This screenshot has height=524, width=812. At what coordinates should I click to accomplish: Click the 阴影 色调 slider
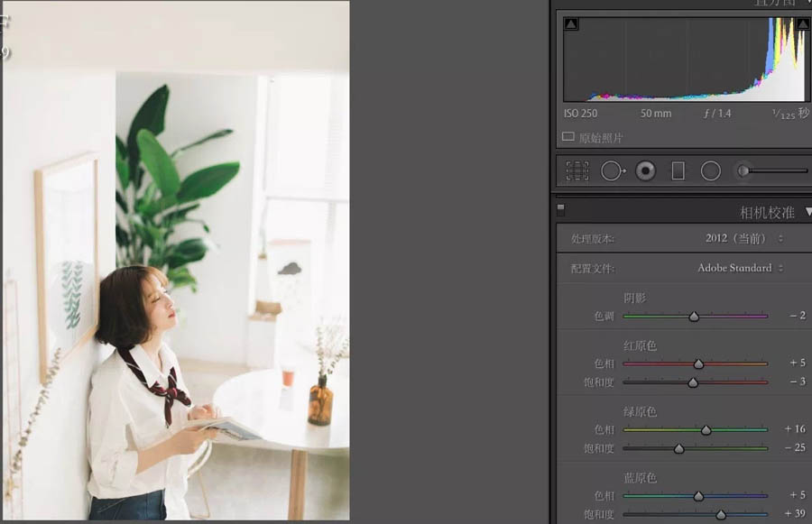(695, 316)
